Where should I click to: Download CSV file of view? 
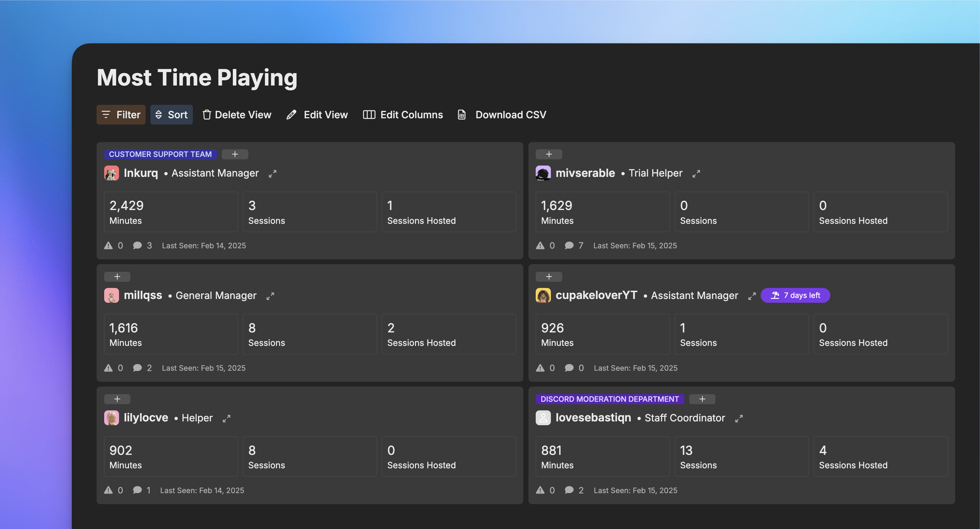point(502,114)
